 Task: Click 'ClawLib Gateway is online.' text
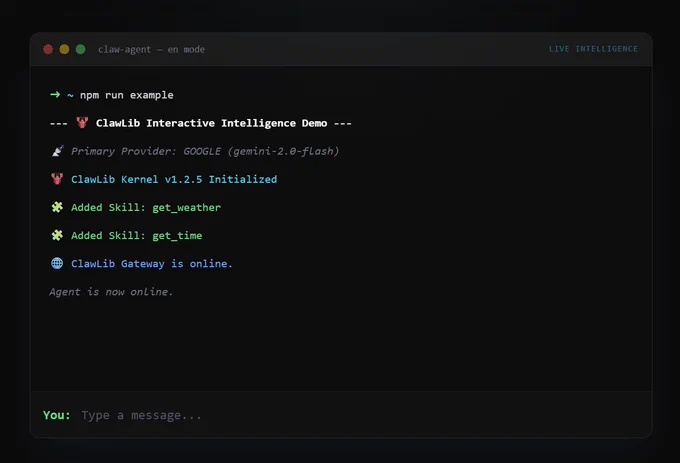(x=152, y=264)
